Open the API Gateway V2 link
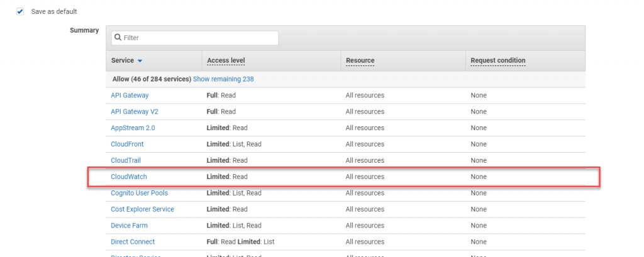The image size is (644, 257). [135, 112]
